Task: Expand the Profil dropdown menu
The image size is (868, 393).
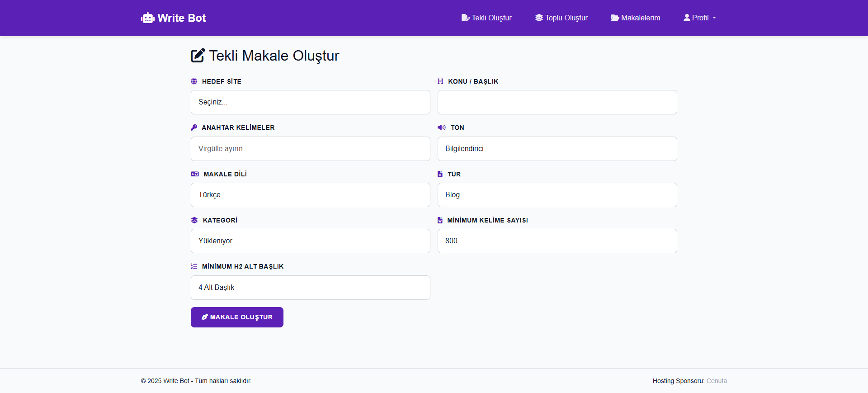Action: [700, 18]
